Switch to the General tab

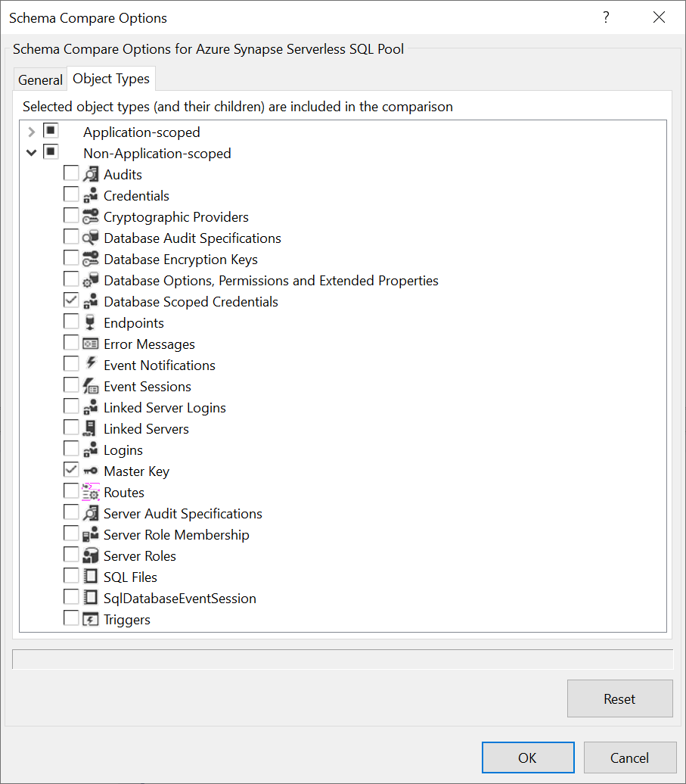[x=41, y=80]
